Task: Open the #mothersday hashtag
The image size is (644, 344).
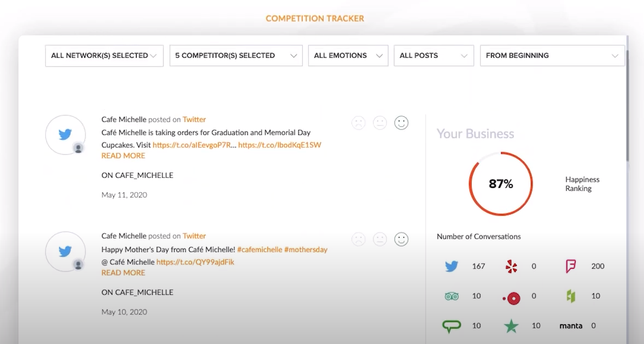Action: [306, 250]
